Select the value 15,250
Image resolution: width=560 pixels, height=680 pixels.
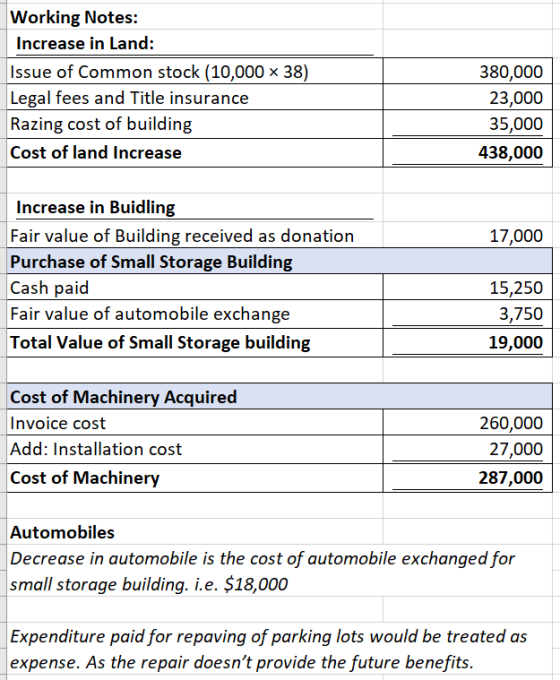(516, 288)
